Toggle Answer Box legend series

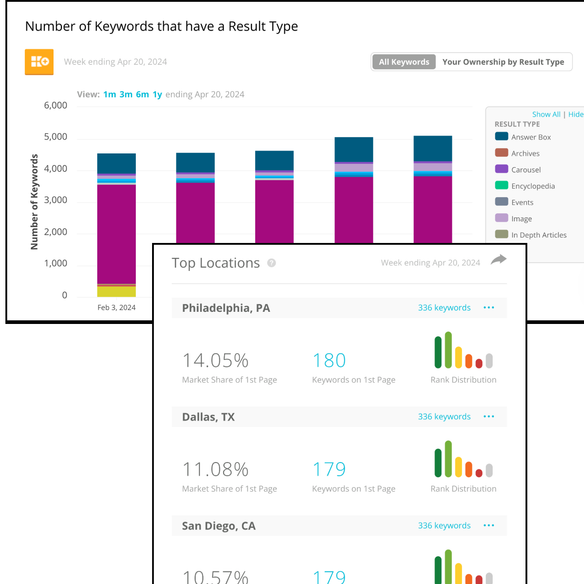click(x=523, y=137)
